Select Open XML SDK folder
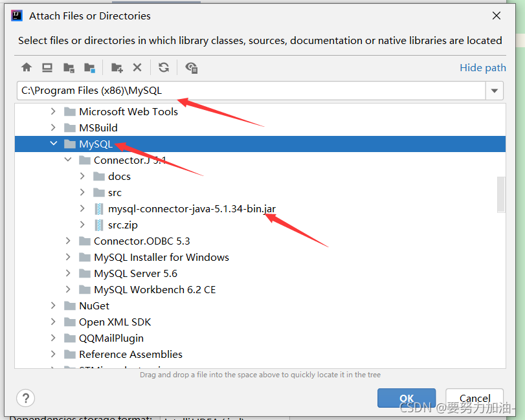525x420 pixels. click(x=115, y=322)
